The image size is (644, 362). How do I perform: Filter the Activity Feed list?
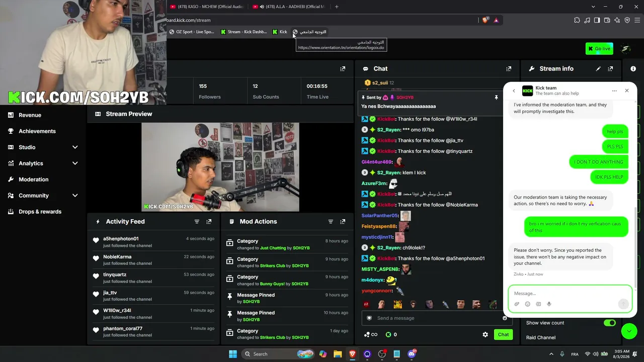point(197,222)
